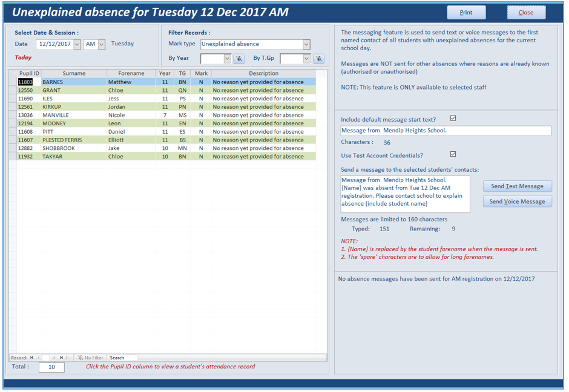The height and width of the screenshot is (392, 569).
Task: Expand the Mark type dropdown
Action: (306, 44)
